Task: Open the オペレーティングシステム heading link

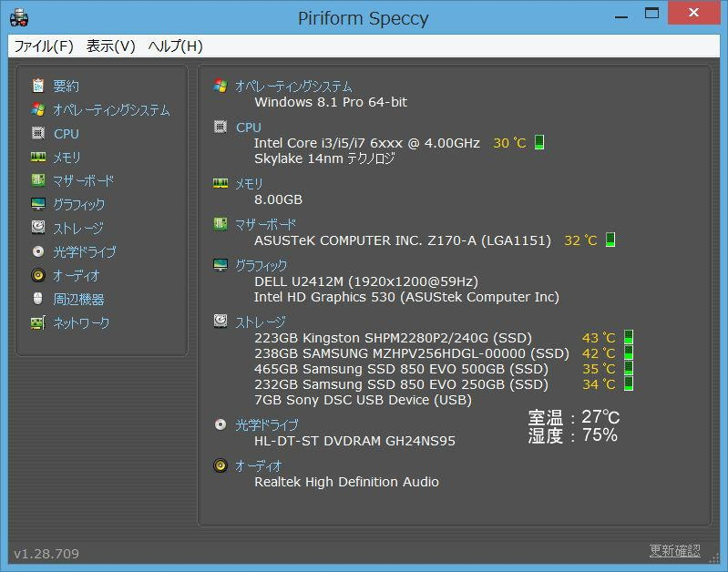Action: click(x=293, y=86)
